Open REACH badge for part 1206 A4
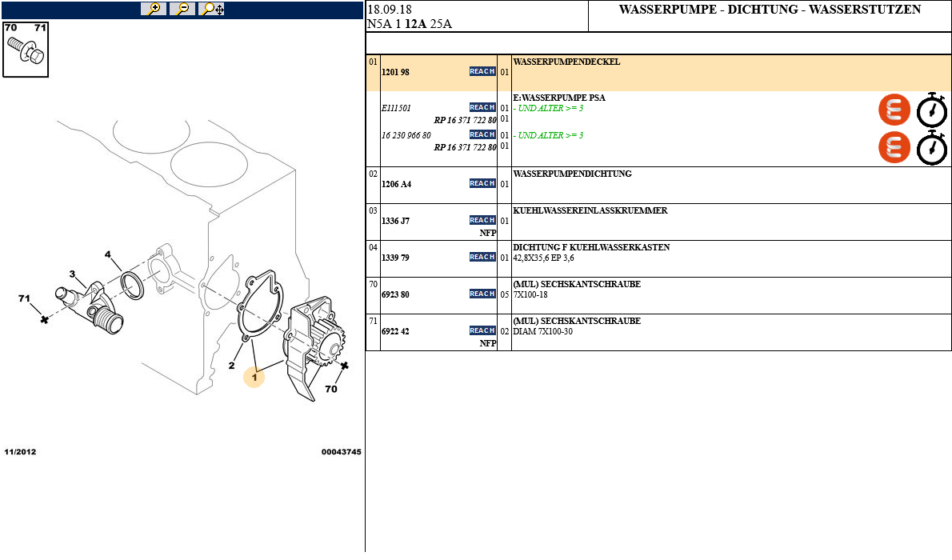952x560 pixels. 482,184
